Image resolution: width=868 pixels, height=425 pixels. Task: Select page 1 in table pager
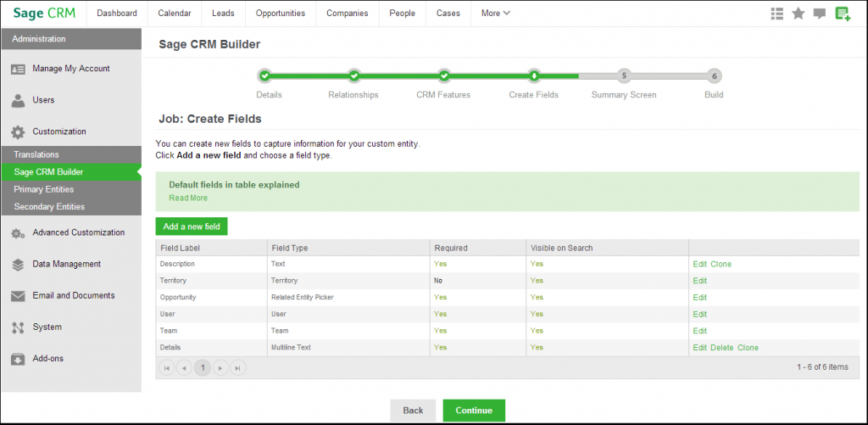[203, 368]
